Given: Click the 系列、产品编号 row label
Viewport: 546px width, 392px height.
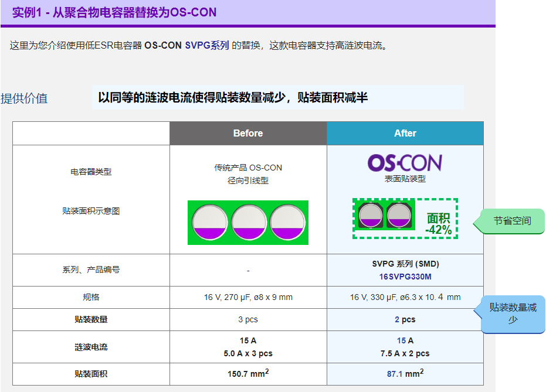Looking at the screenshot, I should 91,270.
